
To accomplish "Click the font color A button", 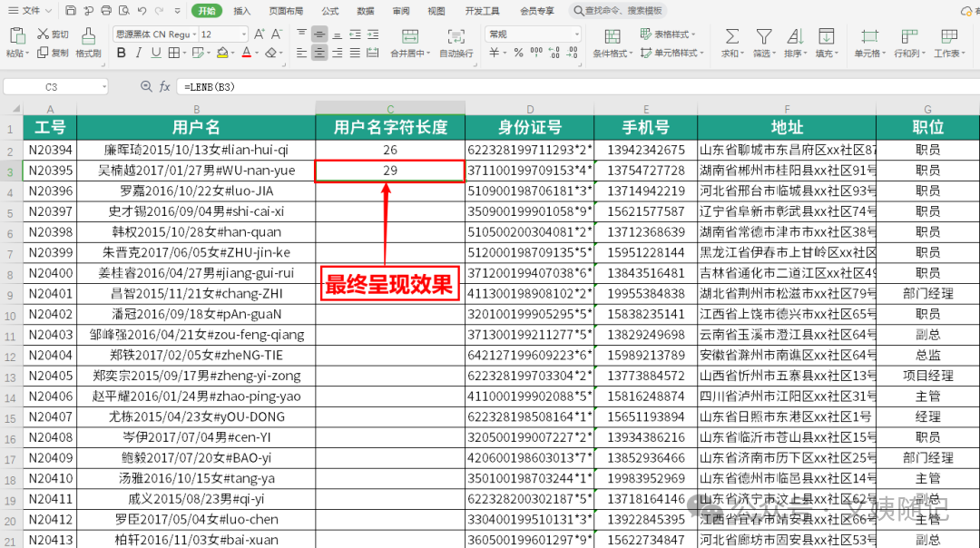I will click(x=247, y=54).
